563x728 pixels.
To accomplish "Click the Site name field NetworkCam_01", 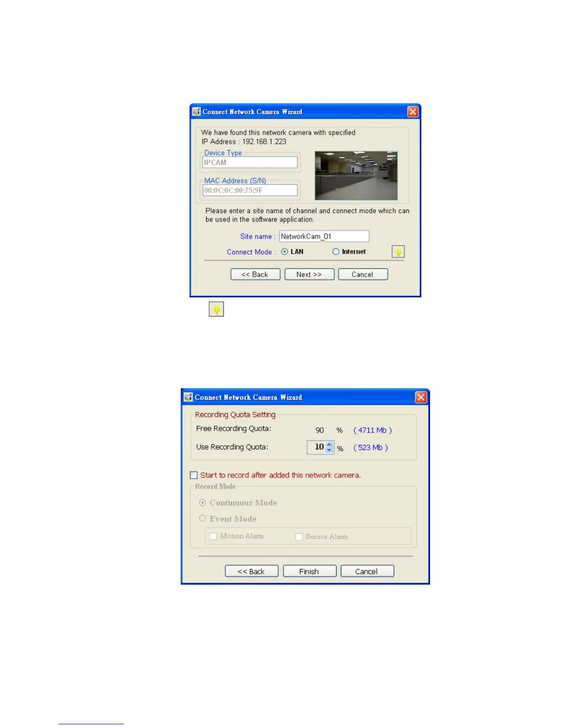I will (324, 236).
